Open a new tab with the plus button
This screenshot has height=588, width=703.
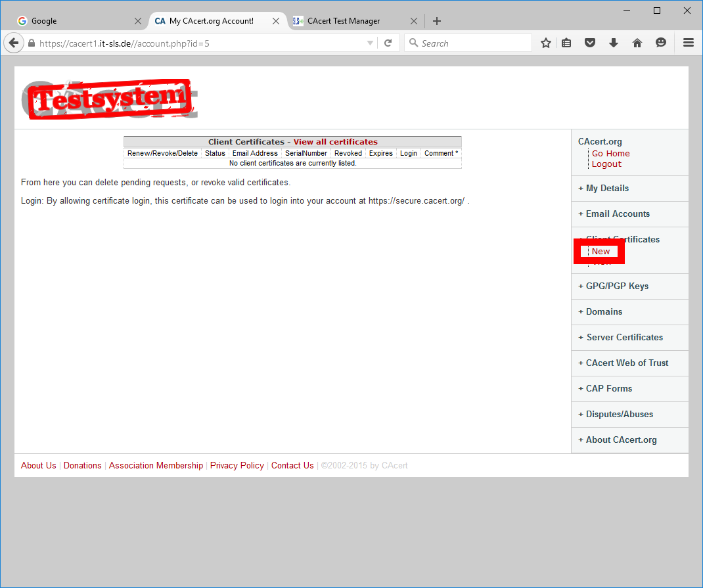[437, 21]
